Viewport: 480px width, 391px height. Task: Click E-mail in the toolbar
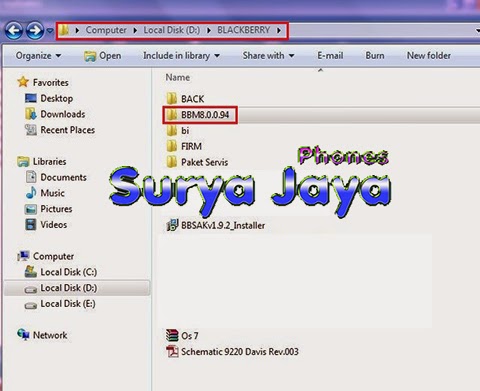pos(330,56)
